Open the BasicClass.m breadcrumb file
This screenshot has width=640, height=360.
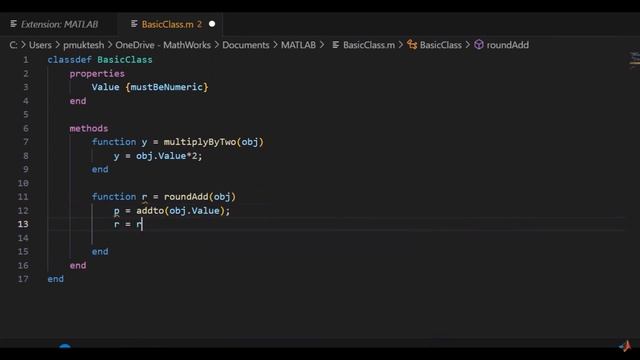pyautogui.click(x=369, y=45)
